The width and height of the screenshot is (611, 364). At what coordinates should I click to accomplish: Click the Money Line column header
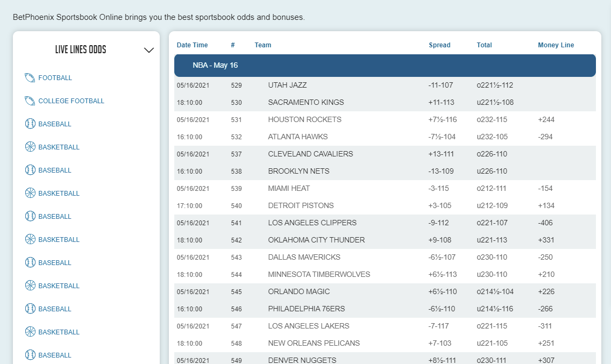pyautogui.click(x=556, y=45)
